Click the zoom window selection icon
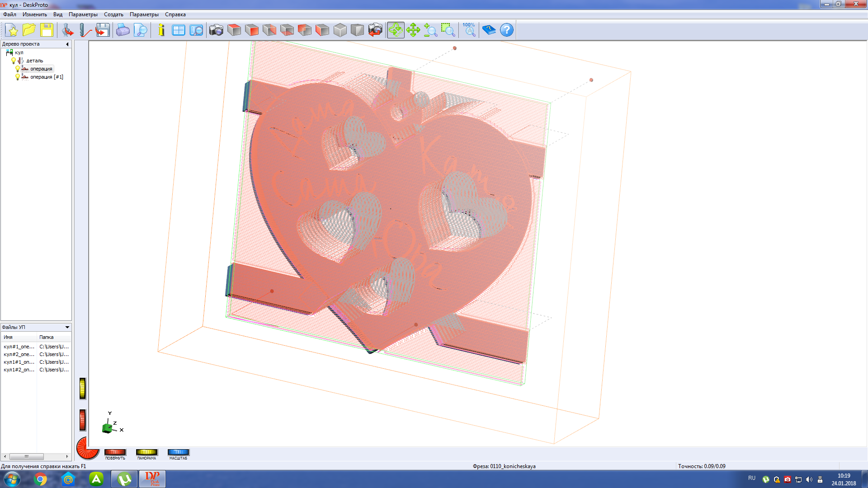Image resolution: width=868 pixels, height=488 pixels. click(x=448, y=30)
